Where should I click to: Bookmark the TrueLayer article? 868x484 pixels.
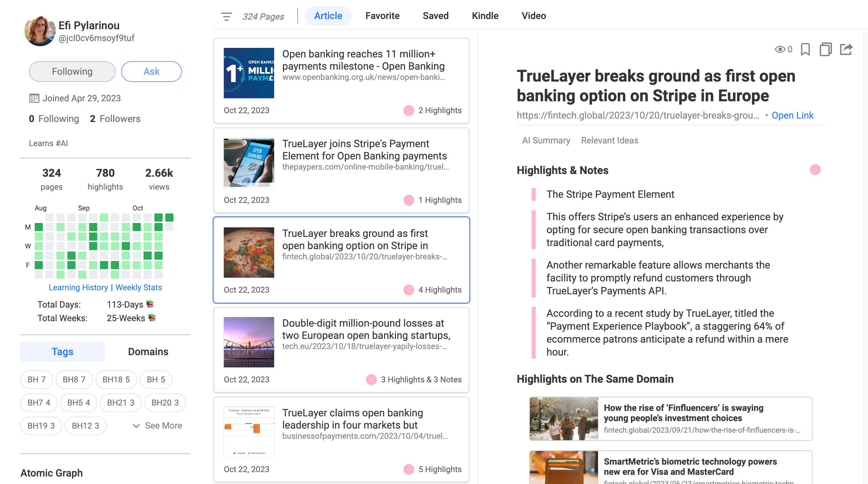point(805,49)
